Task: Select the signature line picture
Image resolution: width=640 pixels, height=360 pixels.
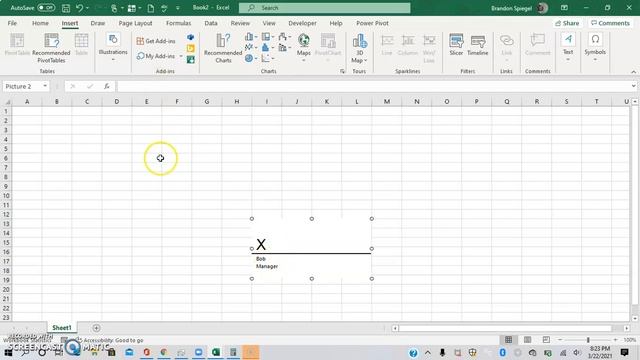Action: point(311,249)
